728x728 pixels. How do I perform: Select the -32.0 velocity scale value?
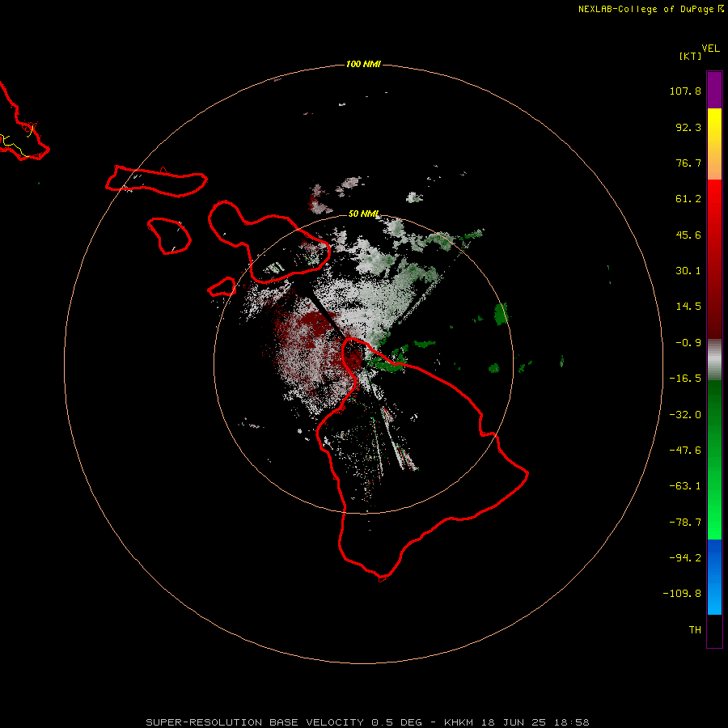click(x=685, y=415)
